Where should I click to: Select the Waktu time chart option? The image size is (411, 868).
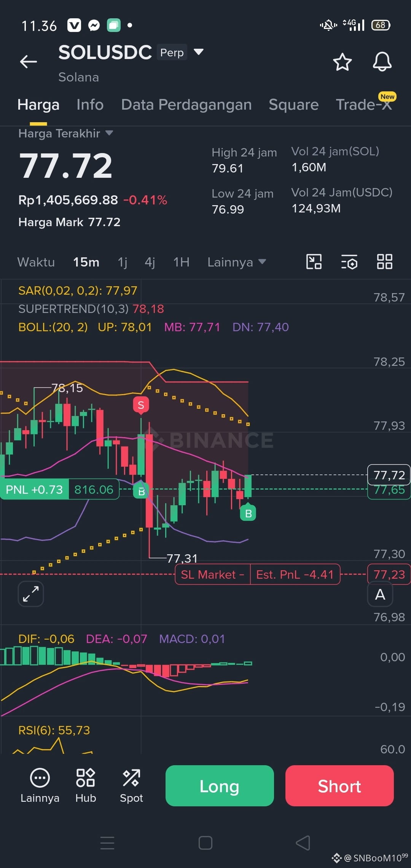click(x=36, y=262)
